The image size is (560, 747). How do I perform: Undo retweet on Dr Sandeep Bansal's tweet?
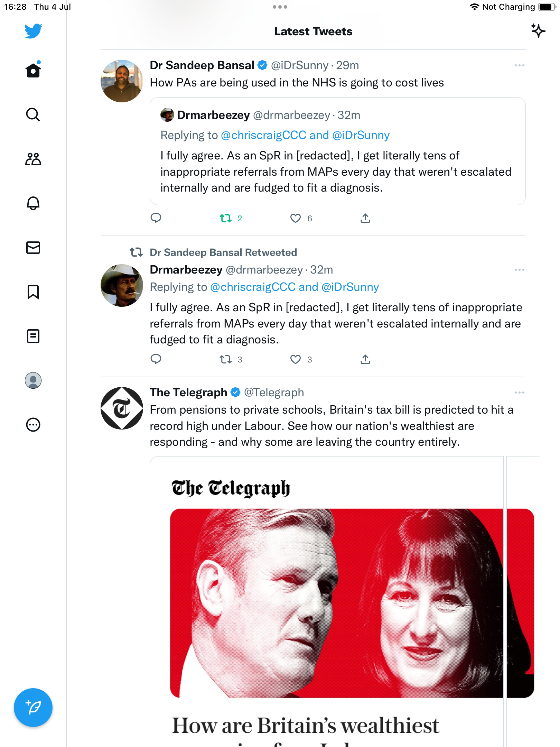[x=226, y=218]
